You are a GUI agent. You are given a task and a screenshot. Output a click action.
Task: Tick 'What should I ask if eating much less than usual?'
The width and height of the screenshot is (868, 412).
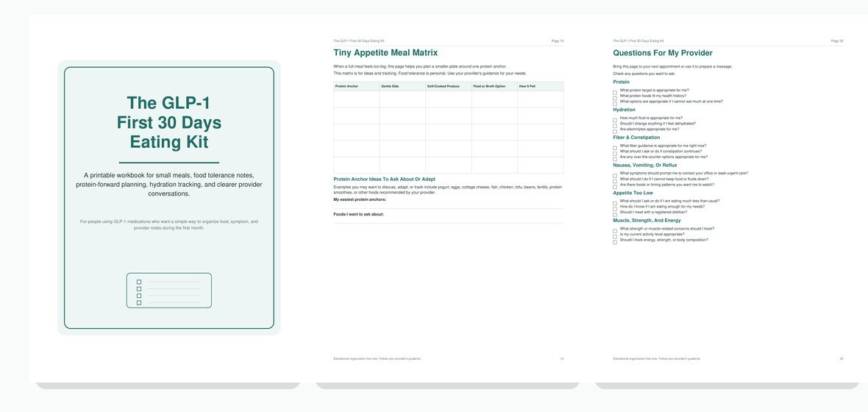pos(615,203)
